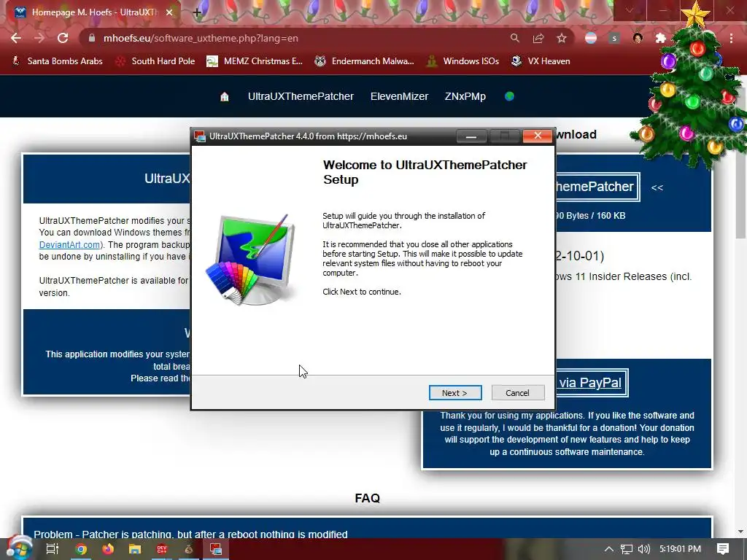Click the ThemePatcher download button

tap(597, 187)
